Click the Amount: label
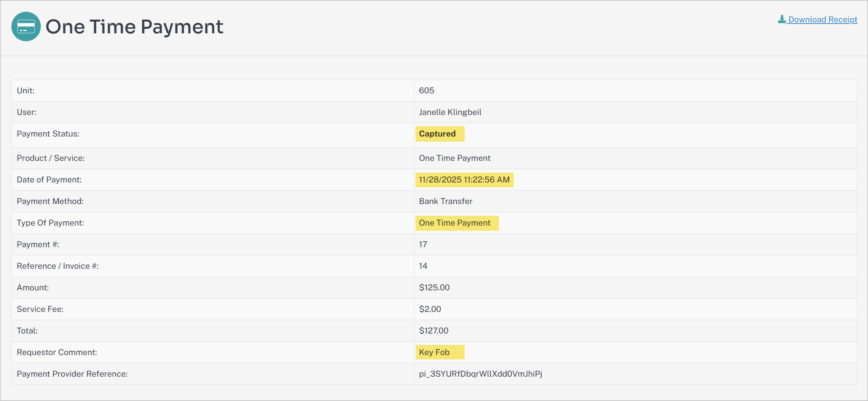The height and width of the screenshot is (401, 868). (33, 288)
